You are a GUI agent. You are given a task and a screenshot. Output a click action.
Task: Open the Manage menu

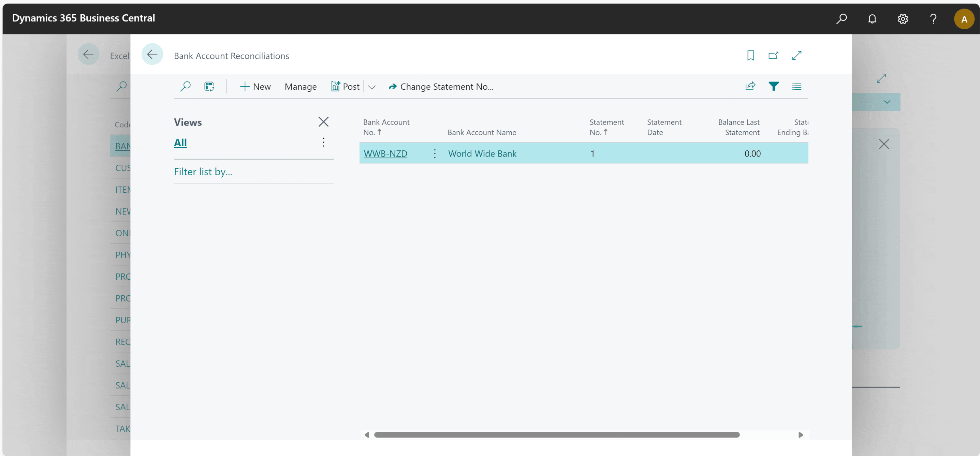300,87
